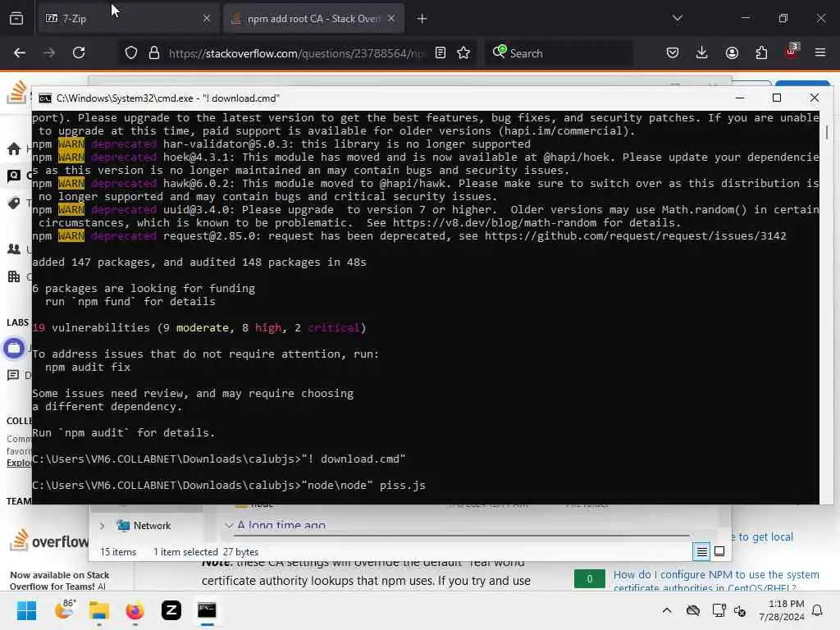Viewport: 840px width, 630px height.
Task: Open File Explorer from the taskbar
Action: click(x=99, y=610)
